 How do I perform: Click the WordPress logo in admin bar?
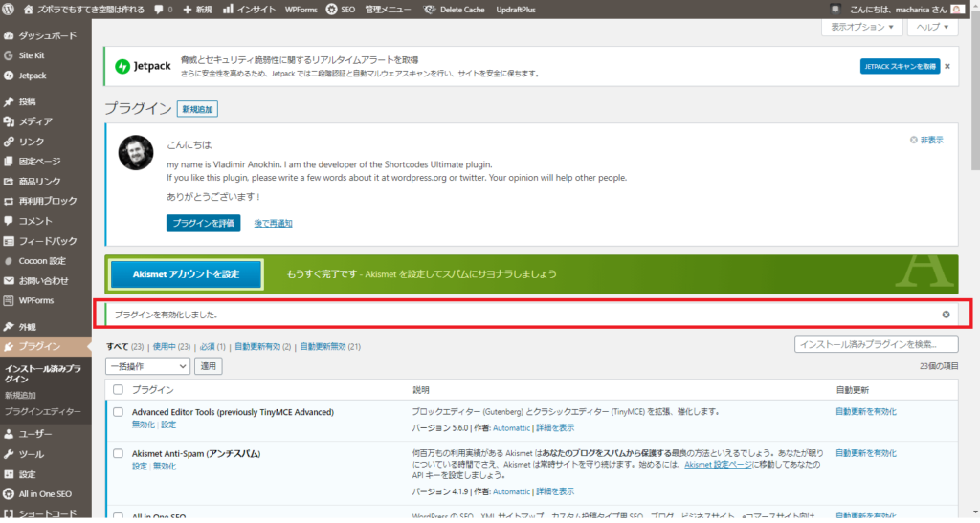pyautogui.click(x=10, y=9)
